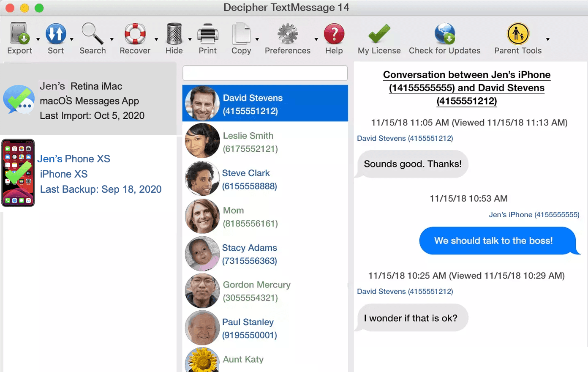Image resolution: width=588 pixels, height=372 pixels.
Task: Expand the Search dropdown arrow
Action: 112,39
